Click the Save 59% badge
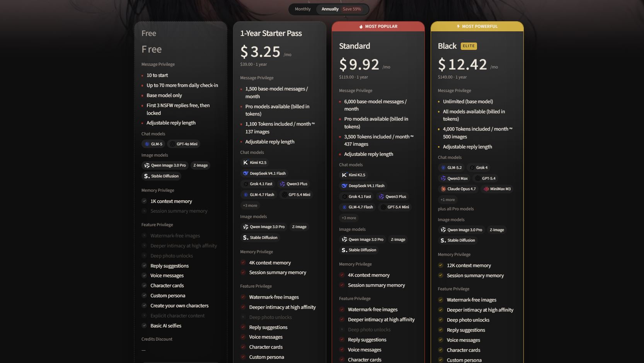 [352, 9]
